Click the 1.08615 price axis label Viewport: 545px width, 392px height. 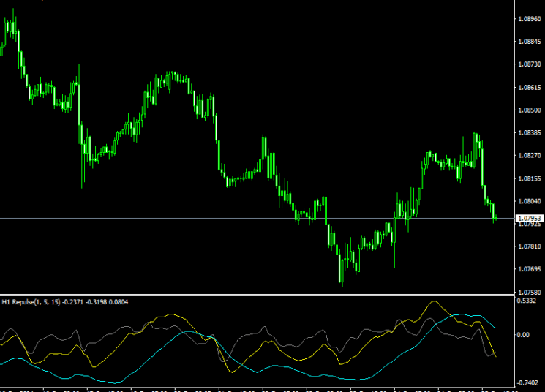click(530, 87)
